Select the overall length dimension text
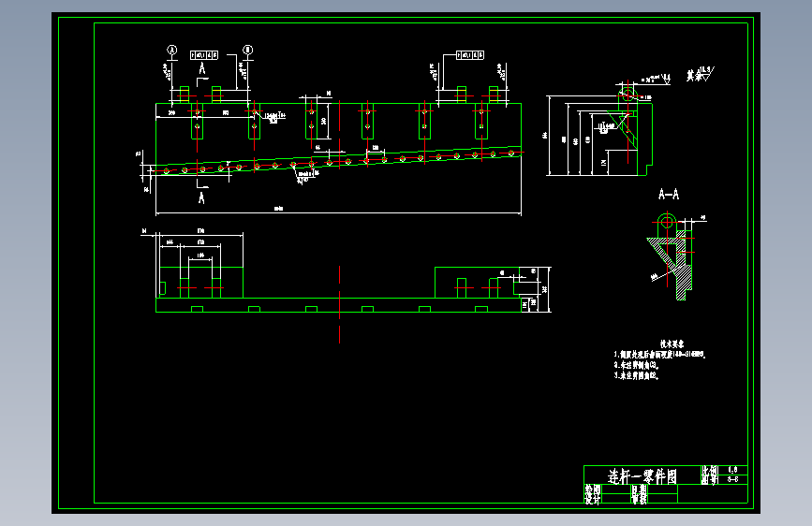 278,209
